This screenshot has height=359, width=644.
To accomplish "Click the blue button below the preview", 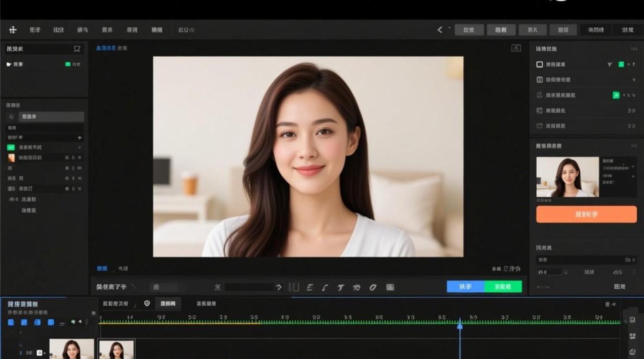I will click(466, 287).
